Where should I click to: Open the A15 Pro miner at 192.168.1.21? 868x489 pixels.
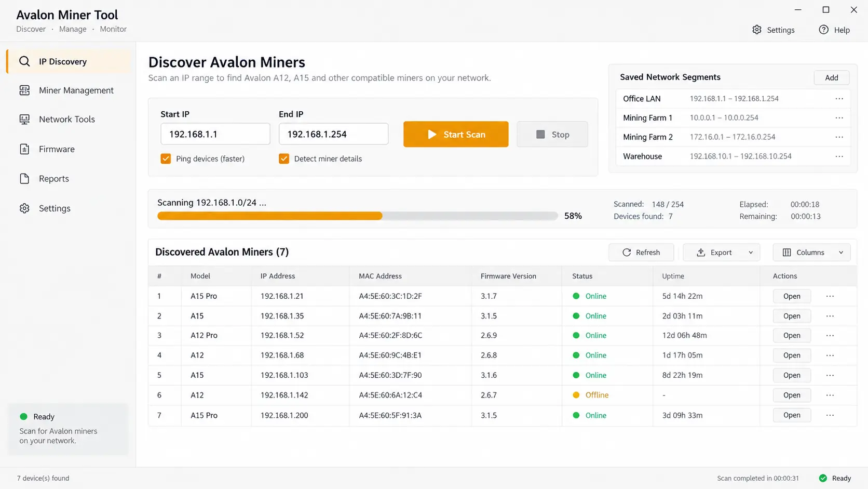click(x=792, y=296)
